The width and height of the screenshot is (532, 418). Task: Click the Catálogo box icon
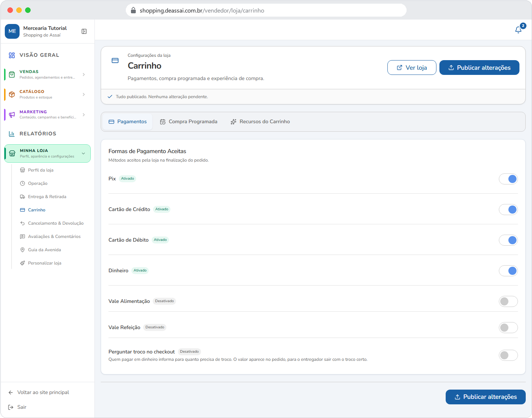coord(12,94)
